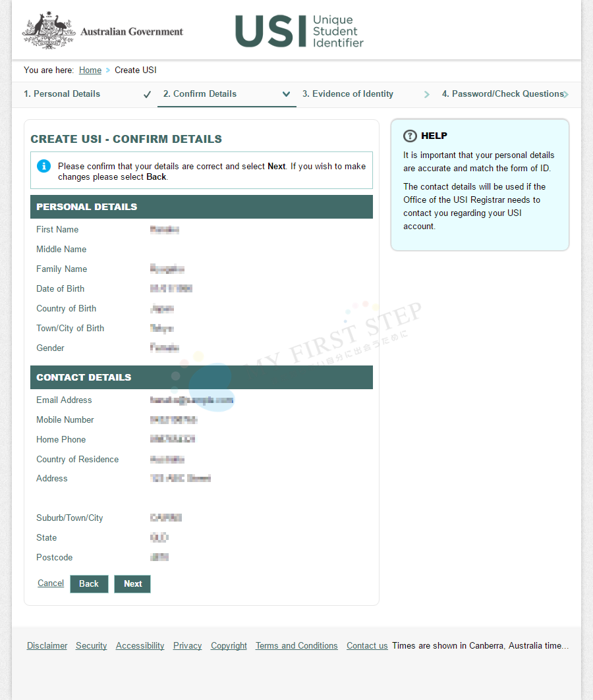
Task: Click the blue info icon in notice
Action: (43, 166)
